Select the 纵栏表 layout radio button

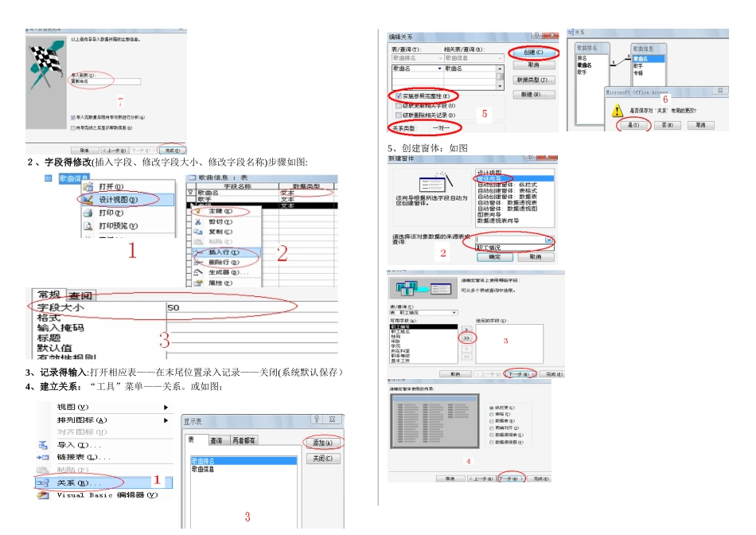(492, 408)
